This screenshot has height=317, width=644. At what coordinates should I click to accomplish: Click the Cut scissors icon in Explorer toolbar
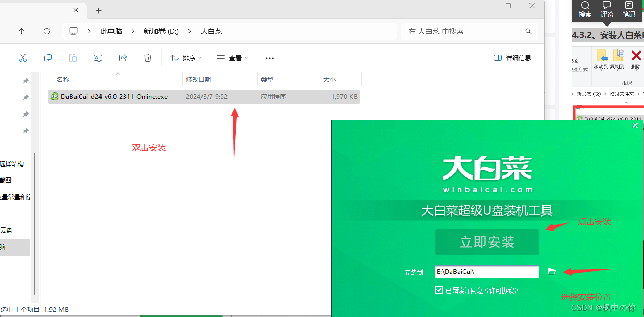pyautogui.click(x=22, y=58)
